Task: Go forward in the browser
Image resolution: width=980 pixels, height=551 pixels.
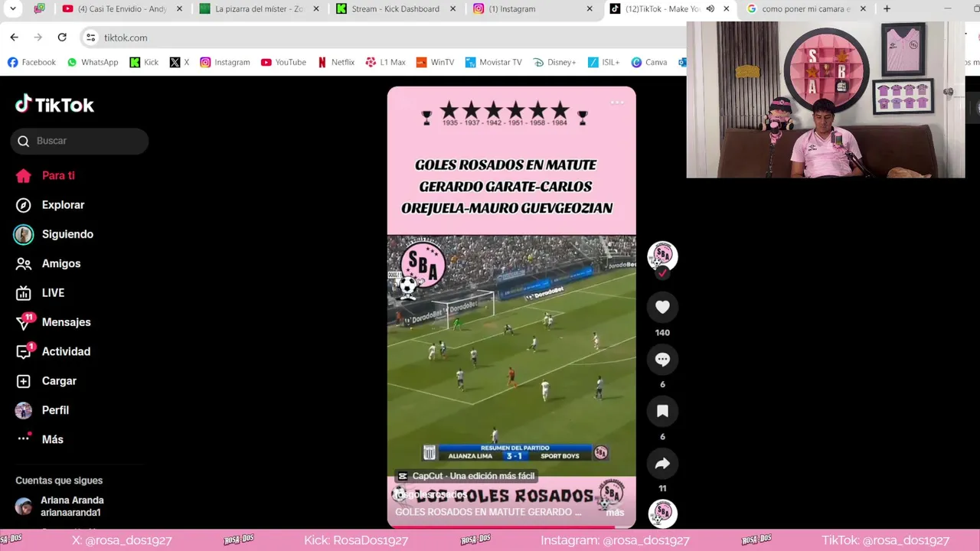Action: [38, 37]
